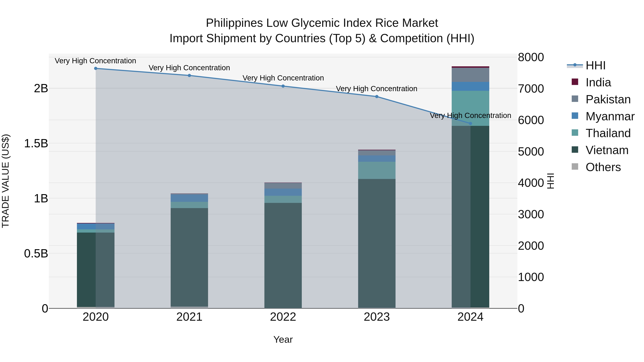This screenshot has height=362, width=644.
Task: Click the 1000 HHI axis tick
Action: (531, 277)
